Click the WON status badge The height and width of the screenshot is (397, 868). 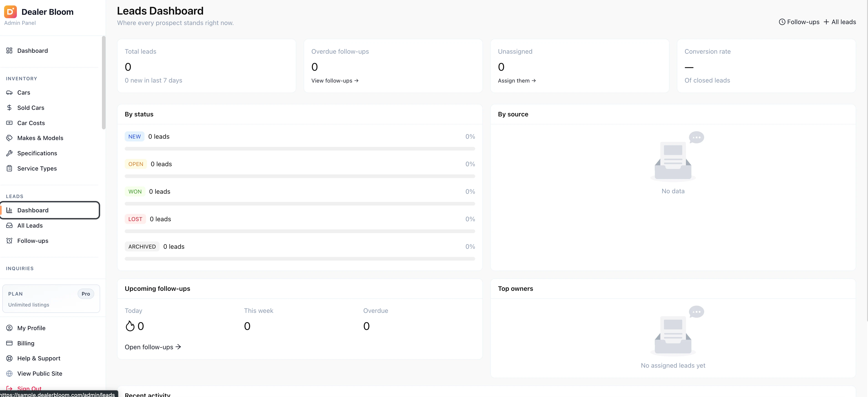(x=135, y=192)
